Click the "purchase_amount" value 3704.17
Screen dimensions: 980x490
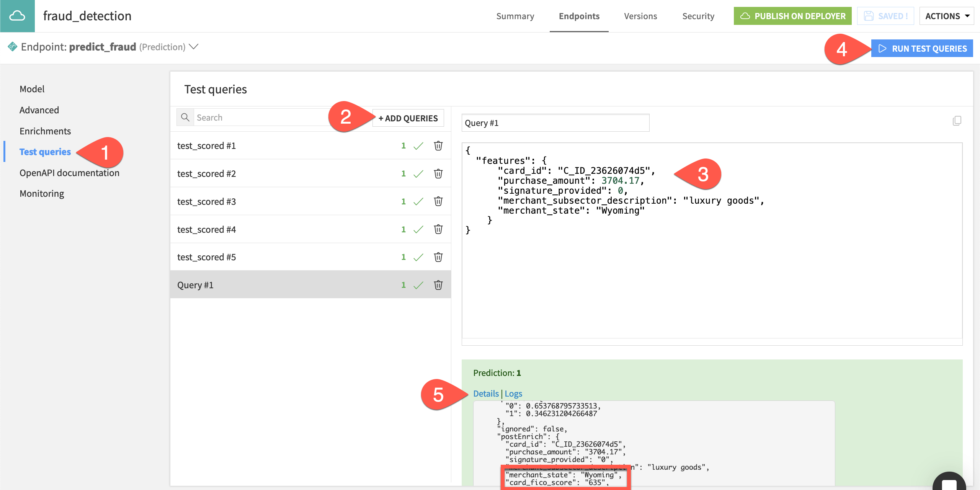pos(620,180)
